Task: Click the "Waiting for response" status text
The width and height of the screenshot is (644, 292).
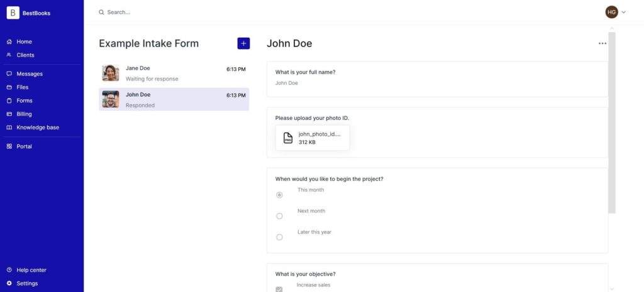Action: pyautogui.click(x=152, y=78)
